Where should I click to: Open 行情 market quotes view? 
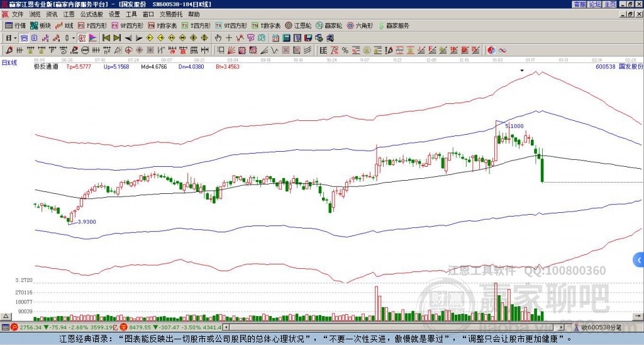point(16,25)
